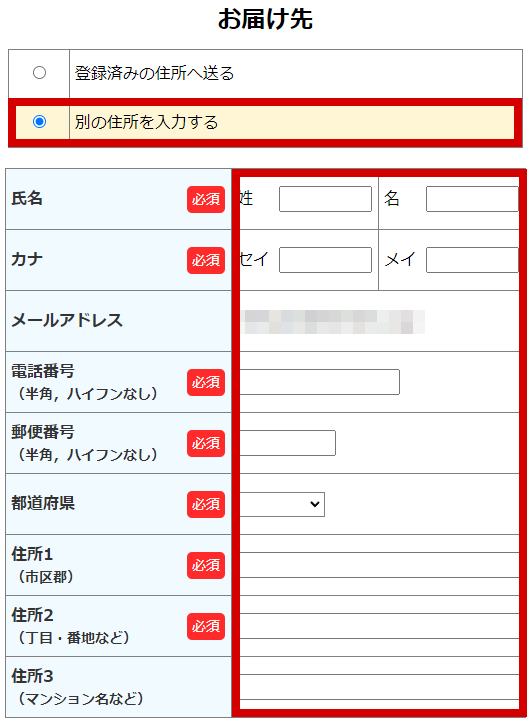Click the blurred メールアドレス value
530x725 pixels.
pos(333,322)
